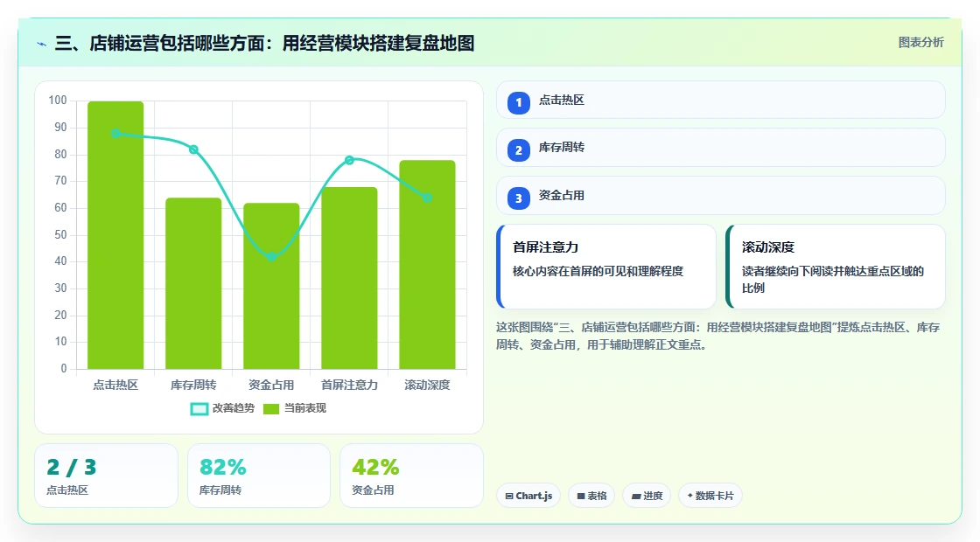Click the 图表分析 label in header
Image resolution: width=980 pixels, height=542 pixels.
click(920, 43)
